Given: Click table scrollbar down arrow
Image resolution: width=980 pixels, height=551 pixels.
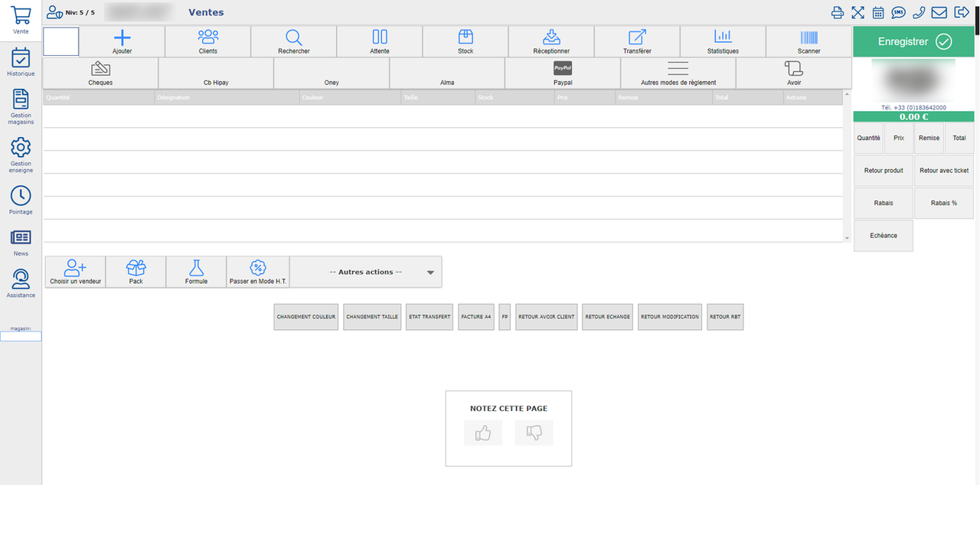Looking at the screenshot, I should [847, 238].
